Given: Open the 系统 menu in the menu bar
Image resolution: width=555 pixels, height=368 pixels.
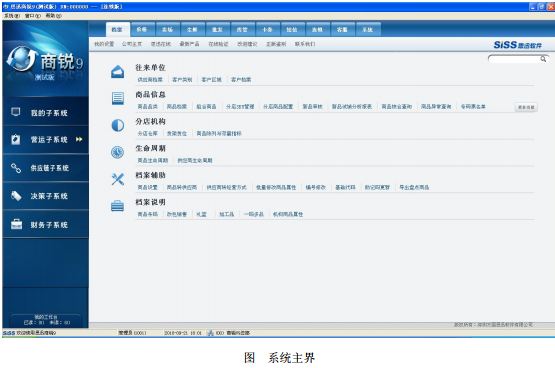Looking at the screenshot, I should tap(12, 16).
